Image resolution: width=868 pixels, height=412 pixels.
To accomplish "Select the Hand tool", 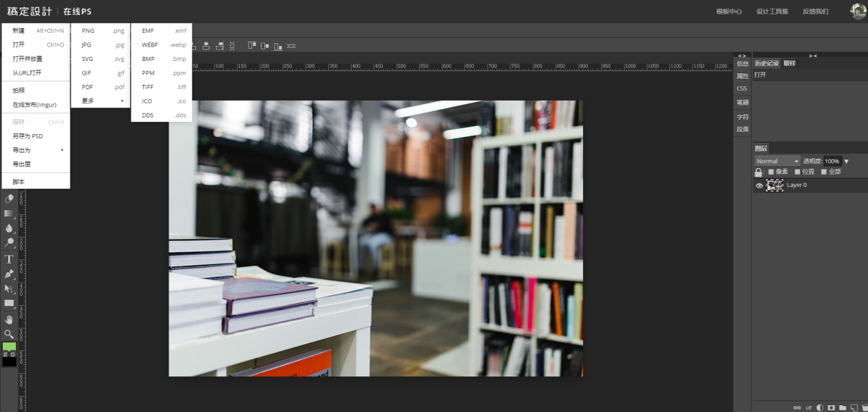I will (x=9, y=320).
